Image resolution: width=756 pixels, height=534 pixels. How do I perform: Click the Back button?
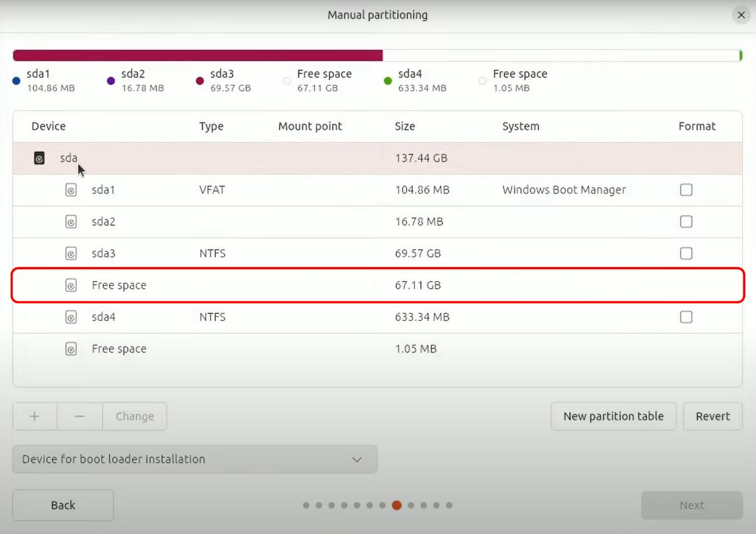click(x=62, y=505)
